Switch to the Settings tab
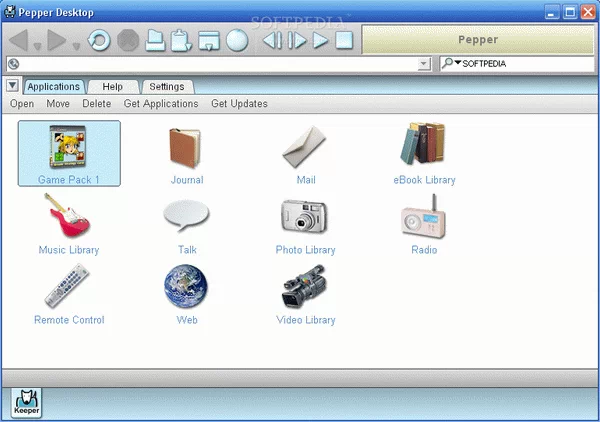Image resolution: width=600 pixels, height=422 pixels. click(167, 86)
